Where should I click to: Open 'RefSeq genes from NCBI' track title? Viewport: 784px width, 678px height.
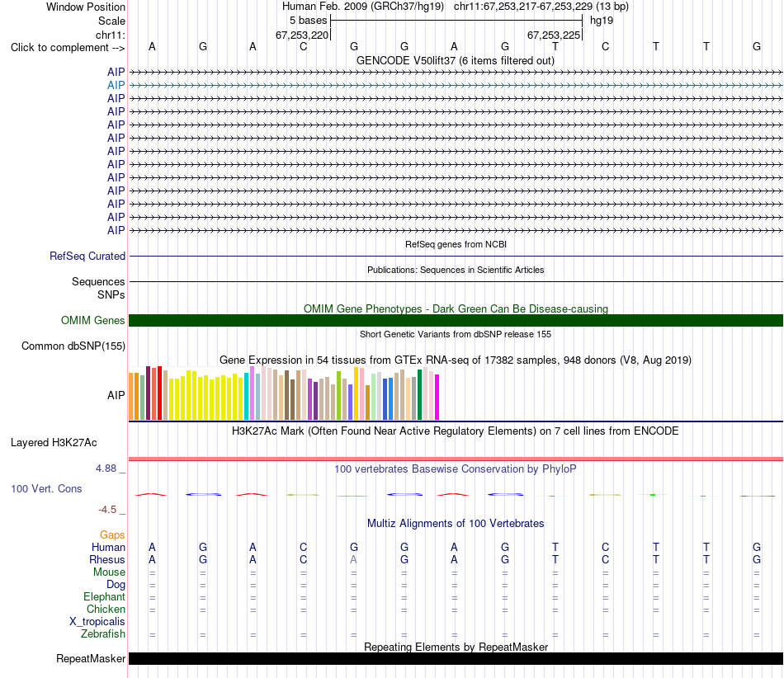coord(456,244)
